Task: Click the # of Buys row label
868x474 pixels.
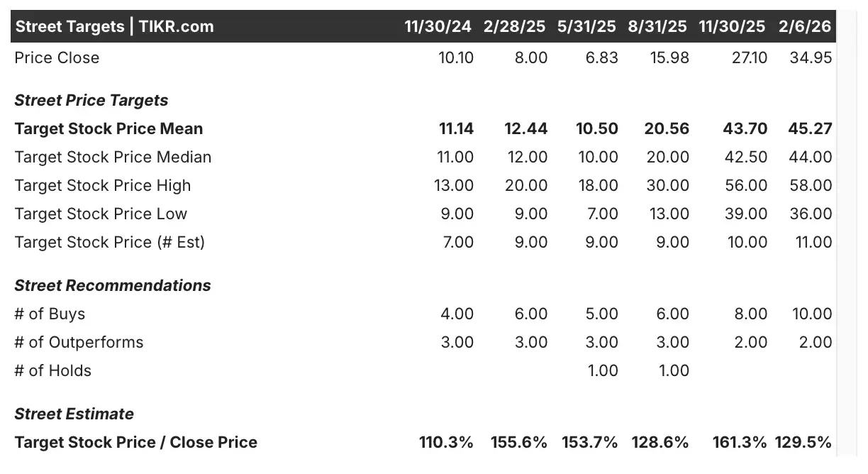Action: pyautogui.click(x=50, y=314)
